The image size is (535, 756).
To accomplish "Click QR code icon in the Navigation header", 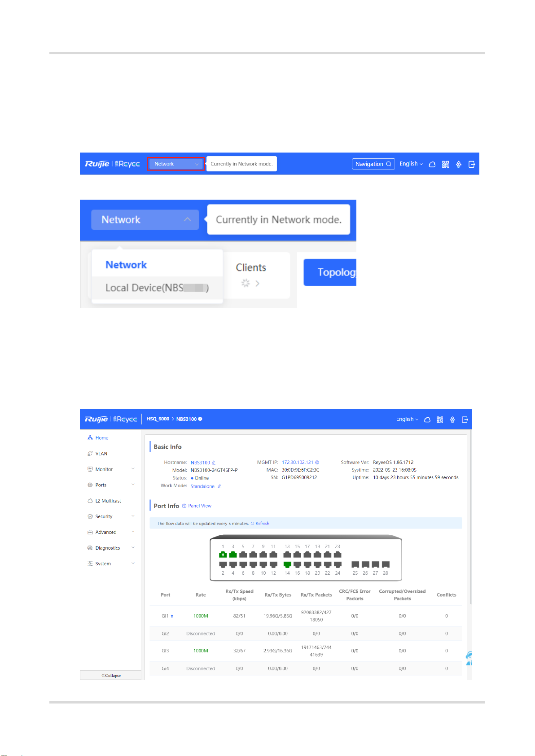I will (x=445, y=164).
